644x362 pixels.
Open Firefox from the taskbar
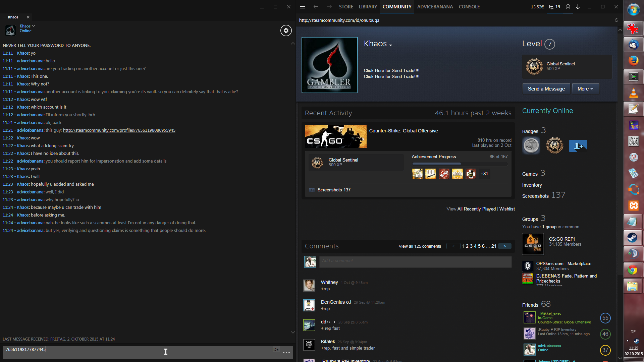[x=633, y=61]
